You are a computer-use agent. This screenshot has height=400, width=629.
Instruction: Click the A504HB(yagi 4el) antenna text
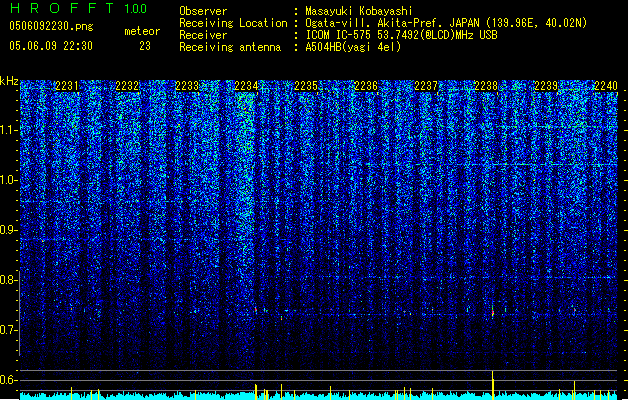click(353, 47)
